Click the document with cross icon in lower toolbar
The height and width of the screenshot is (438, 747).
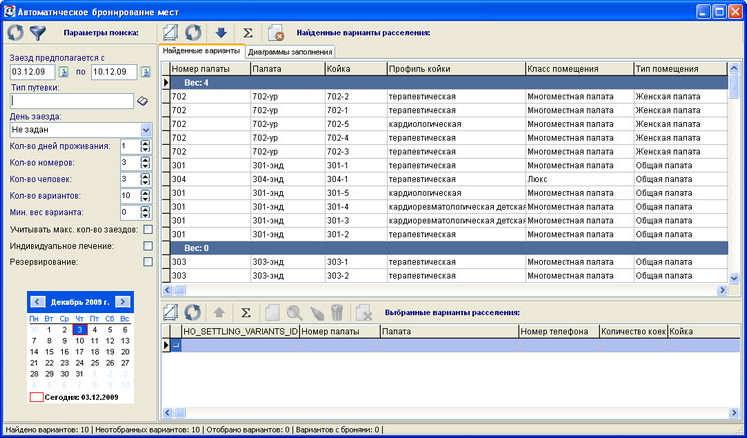[x=363, y=313]
